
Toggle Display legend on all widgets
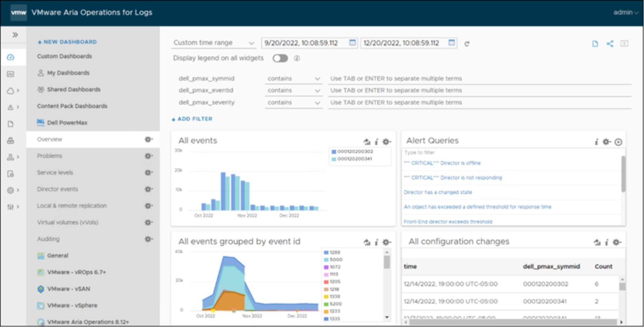(x=280, y=58)
